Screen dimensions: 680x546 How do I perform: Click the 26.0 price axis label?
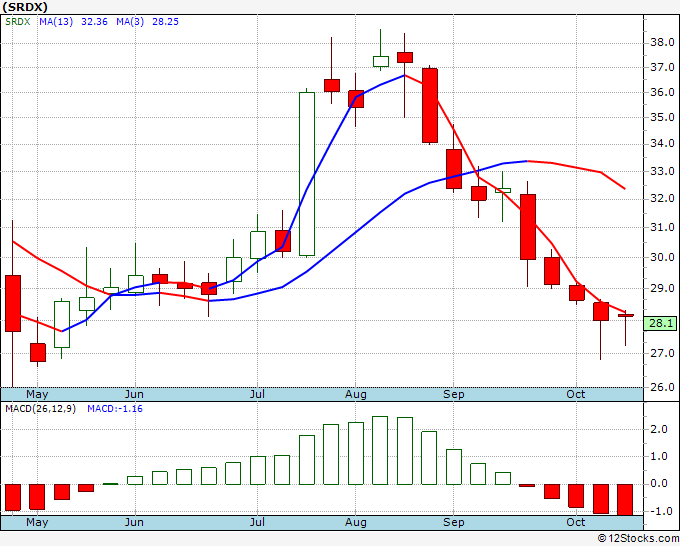662,387
